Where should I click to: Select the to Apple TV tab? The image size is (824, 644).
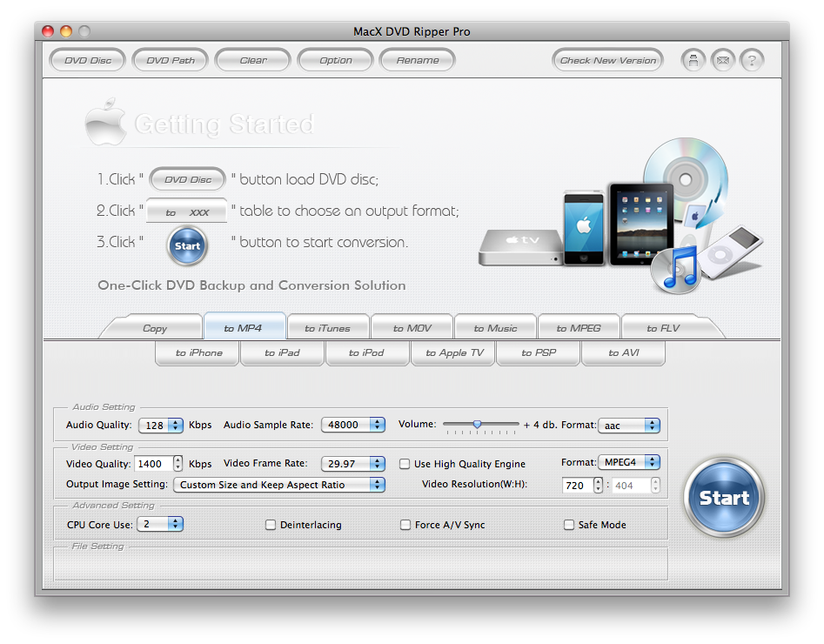(454, 352)
